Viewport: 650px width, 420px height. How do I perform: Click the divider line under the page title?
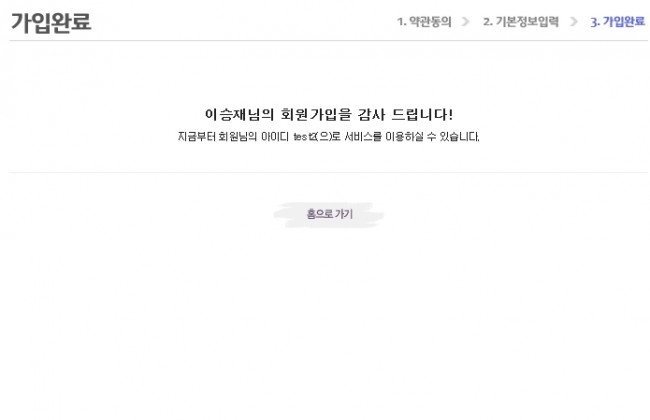(328, 41)
